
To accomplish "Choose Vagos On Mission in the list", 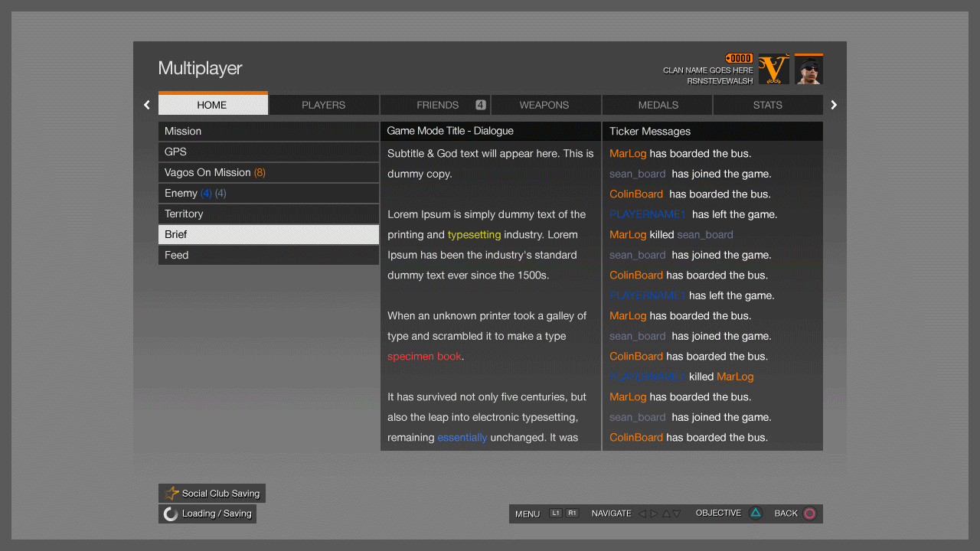I will point(268,173).
